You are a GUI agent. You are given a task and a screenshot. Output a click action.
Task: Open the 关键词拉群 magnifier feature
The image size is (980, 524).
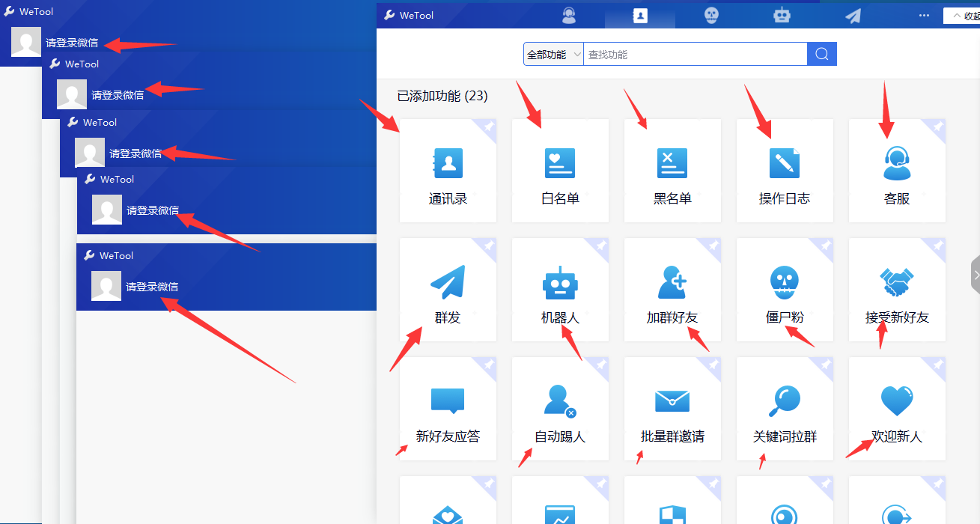point(785,409)
